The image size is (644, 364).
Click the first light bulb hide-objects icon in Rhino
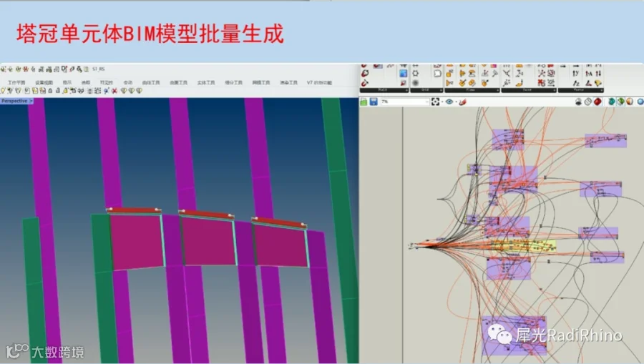tap(2, 91)
